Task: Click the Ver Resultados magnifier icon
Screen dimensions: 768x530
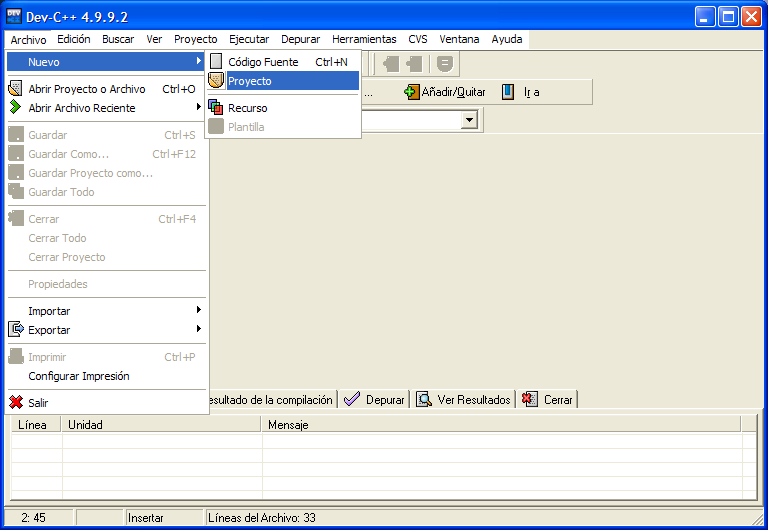Action: (x=424, y=399)
